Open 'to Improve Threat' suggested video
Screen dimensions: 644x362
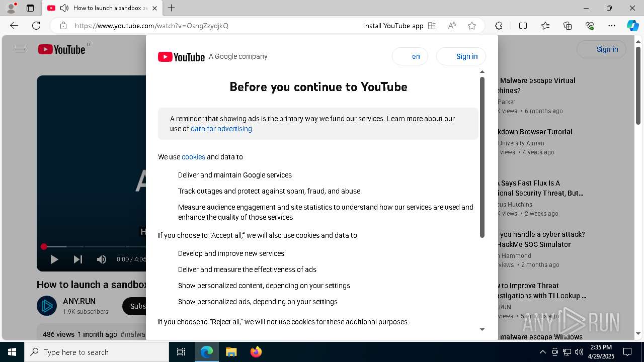tap(542, 291)
